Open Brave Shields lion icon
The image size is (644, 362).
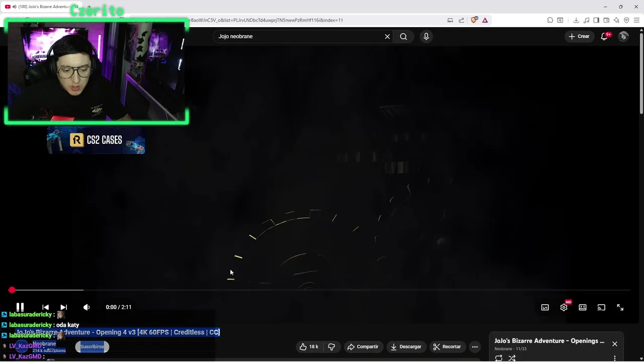pyautogui.click(x=474, y=20)
